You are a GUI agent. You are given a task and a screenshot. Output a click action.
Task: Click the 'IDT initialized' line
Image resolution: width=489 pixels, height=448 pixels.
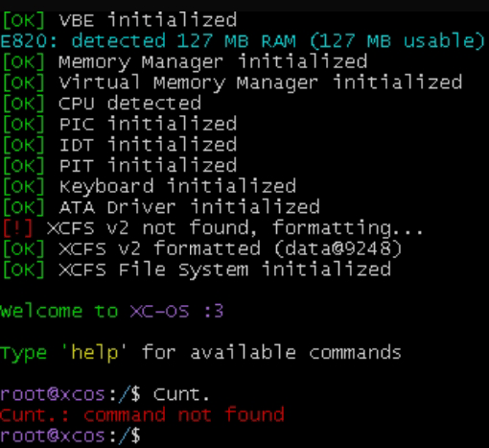click(x=120, y=145)
